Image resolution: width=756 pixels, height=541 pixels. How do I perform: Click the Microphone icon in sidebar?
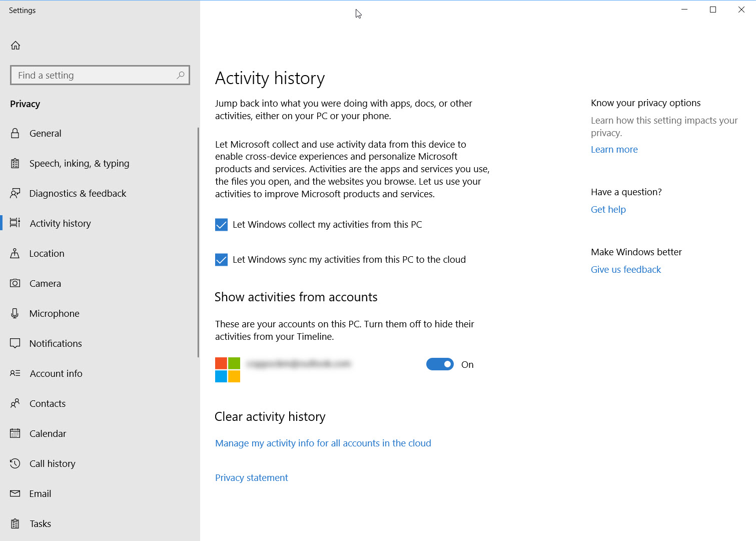point(15,313)
